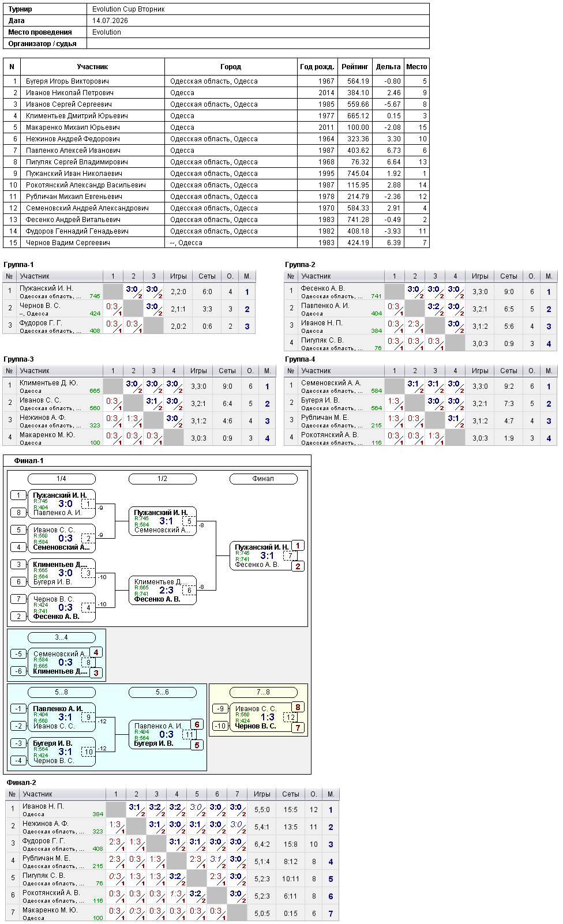Click Фесенко А. В. row in Группа-2 table
563x924 pixels.
pyautogui.click(x=421, y=292)
